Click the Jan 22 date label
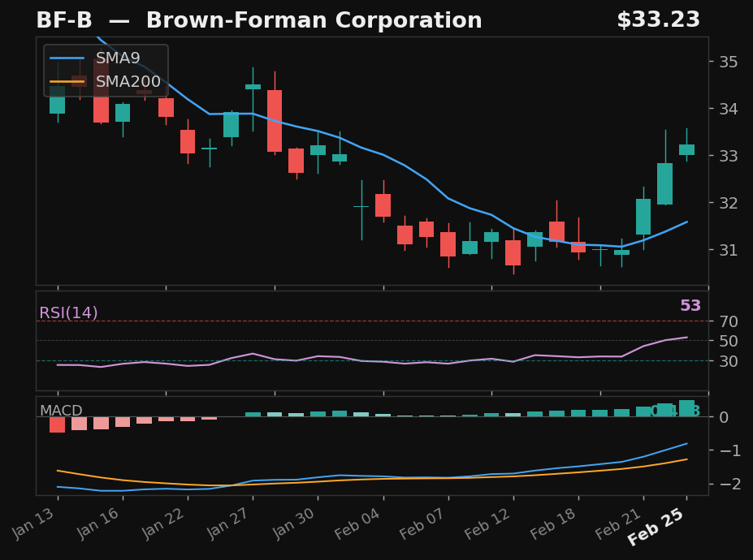 (x=162, y=523)
